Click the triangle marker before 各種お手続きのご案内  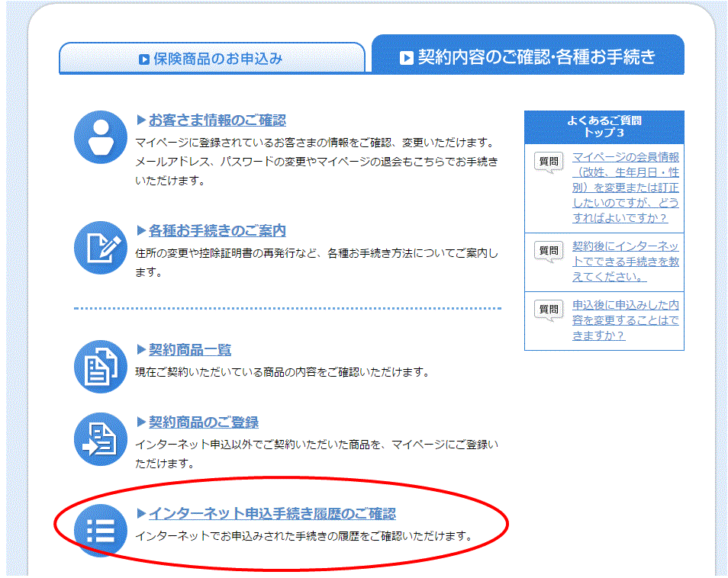click(x=141, y=230)
